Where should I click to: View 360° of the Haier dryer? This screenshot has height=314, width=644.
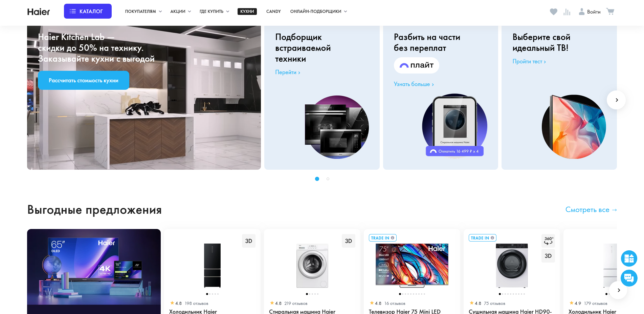click(548, 240)
